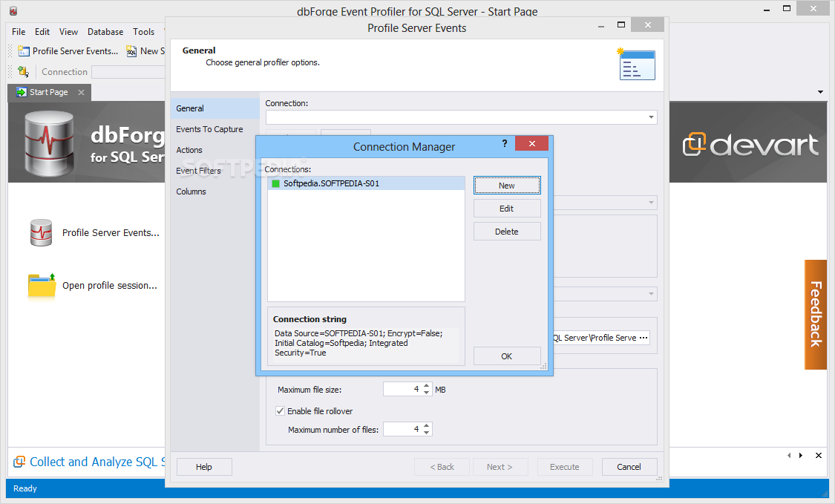This screenshot has width=835, height=504.
Task: Click New in Connection Manager
Action: pos(507,186)
